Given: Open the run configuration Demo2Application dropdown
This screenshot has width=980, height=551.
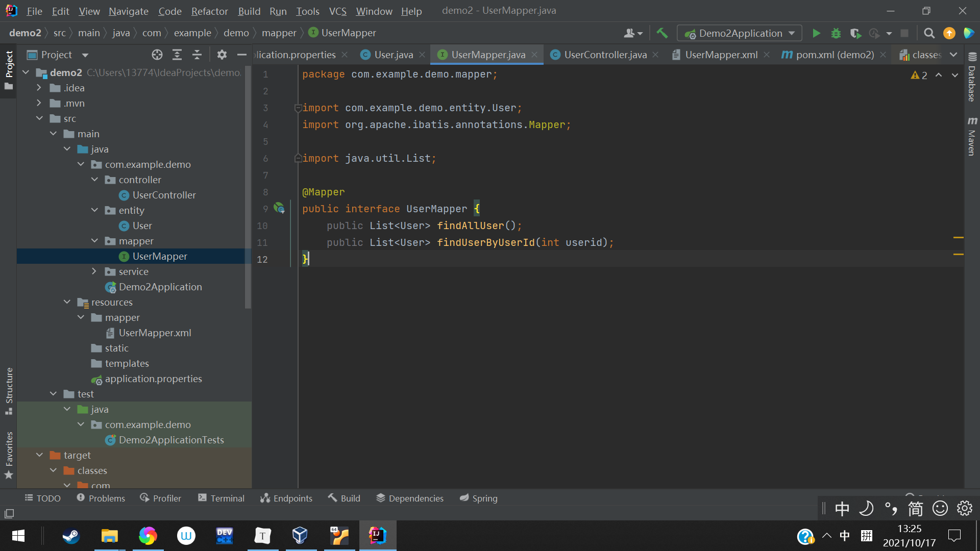Looking at the screenshot, I should 740,33.
